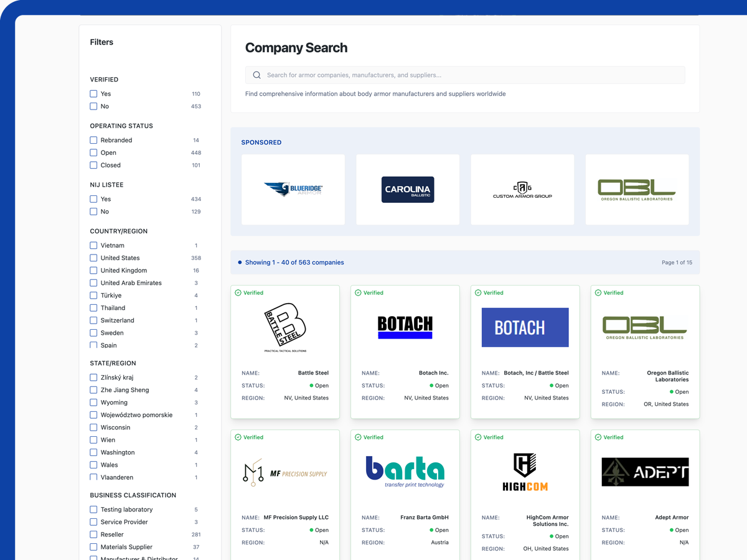Image resolution: width=747 pixels, height=560 pixels.
Task: Open Custom Armor Group sponsored logo
Action: coord(522,190)
